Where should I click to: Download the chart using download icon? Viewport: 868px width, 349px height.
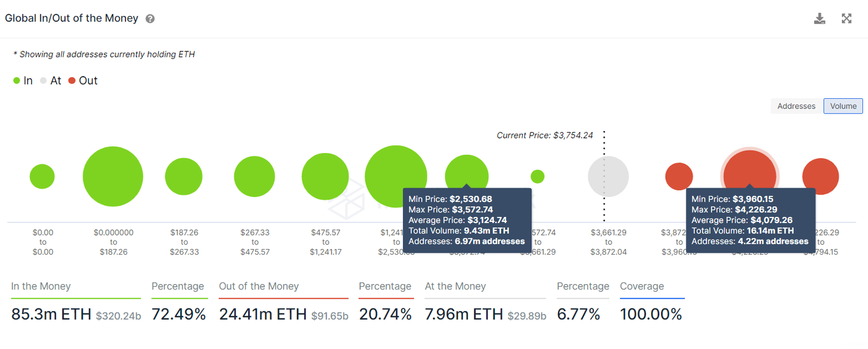point(819,19)
